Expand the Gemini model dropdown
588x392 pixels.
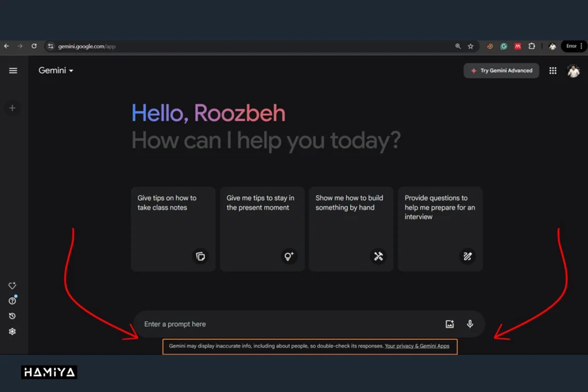pos(56,71)
